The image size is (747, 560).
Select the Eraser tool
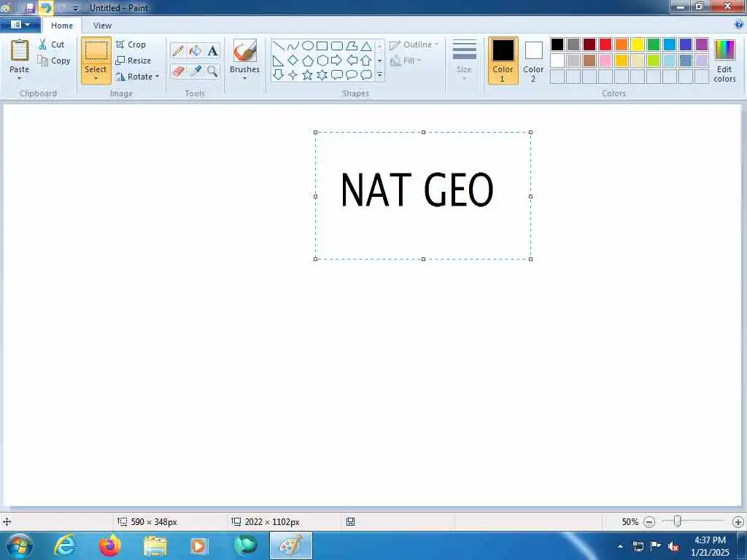tap(178, 71)
